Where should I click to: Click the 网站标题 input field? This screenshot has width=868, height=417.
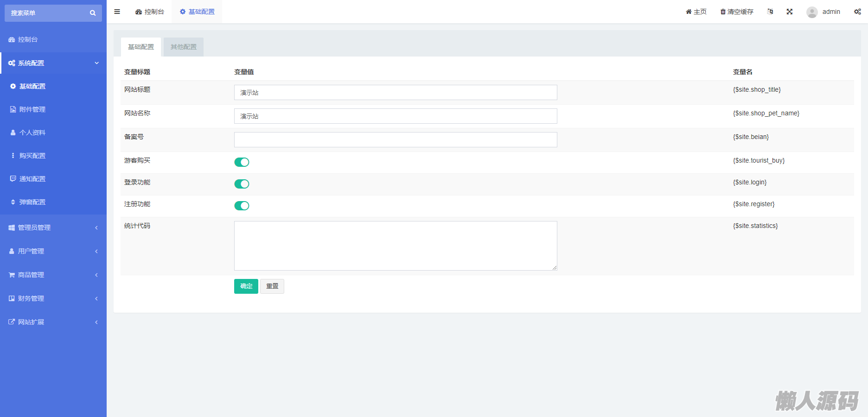(396, 93)
